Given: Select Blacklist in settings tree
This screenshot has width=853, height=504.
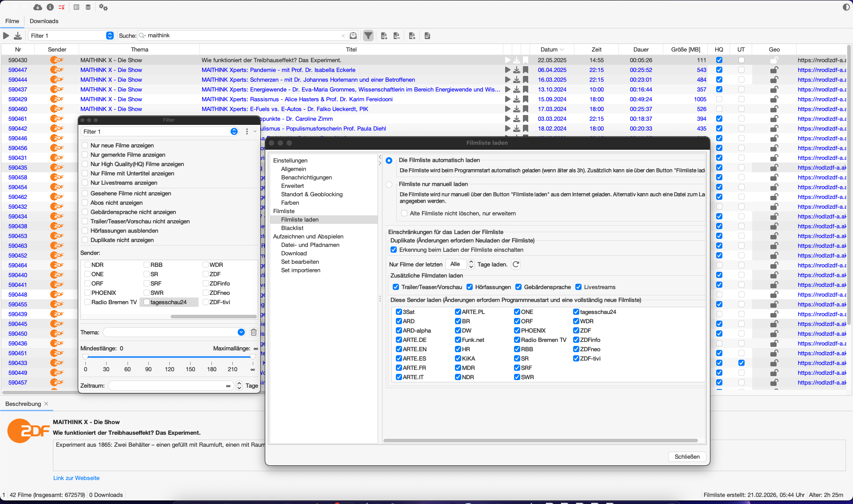Looking at the screenshot, I should 292,228.
